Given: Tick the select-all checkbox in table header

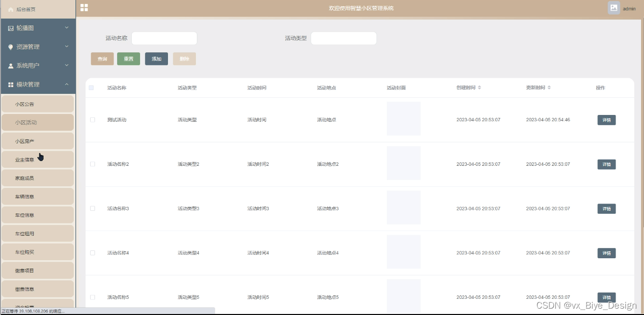Looking at the screenshot, I should click(92, 88).
